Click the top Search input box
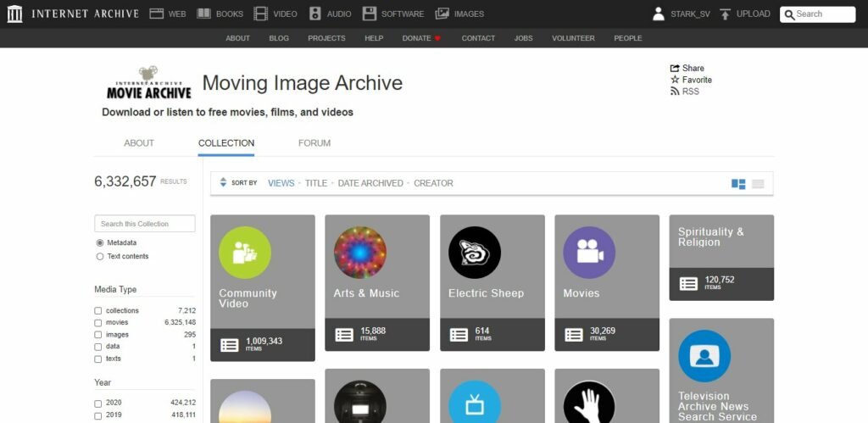 tap(818, 14)
